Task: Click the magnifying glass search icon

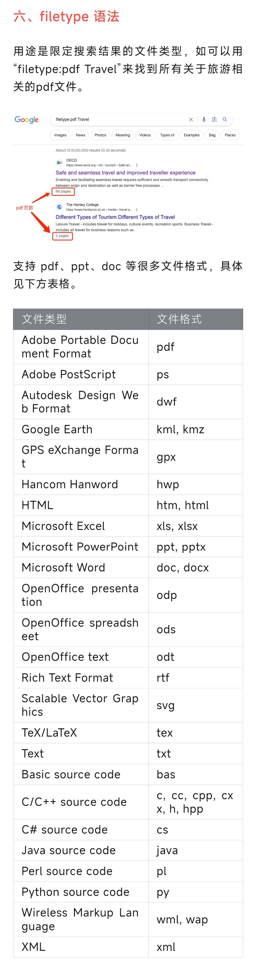Action: pyautogui.click(x=225, y=119)
